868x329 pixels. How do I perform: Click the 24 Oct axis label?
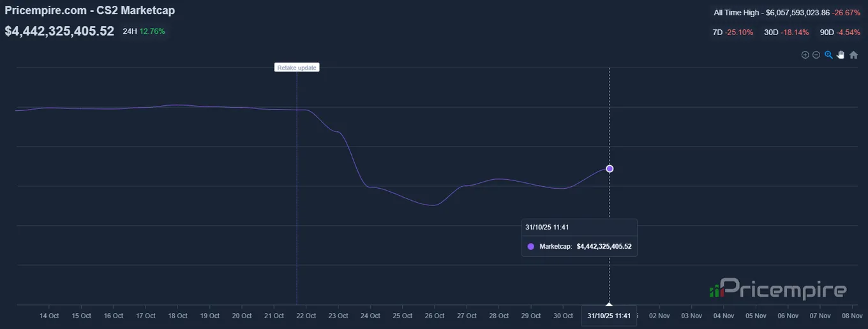tap(370, 316)
